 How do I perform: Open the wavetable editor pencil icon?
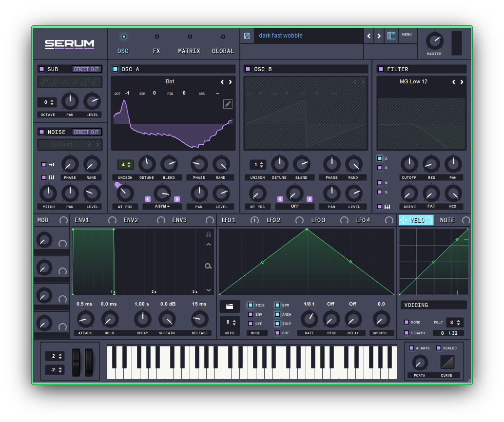tap(228, 104)
